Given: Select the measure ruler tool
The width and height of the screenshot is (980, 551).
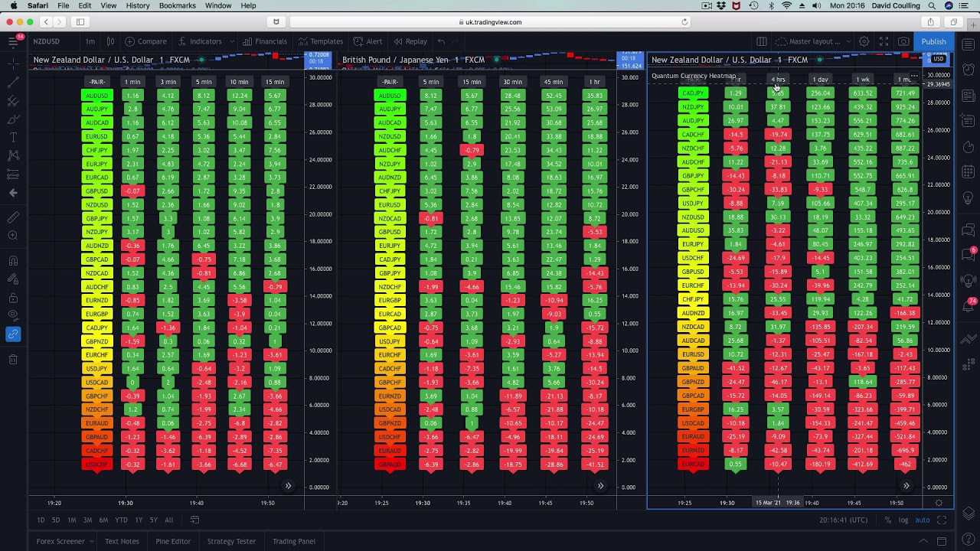Looking at the screenshot, I should (x=13, y=218).
